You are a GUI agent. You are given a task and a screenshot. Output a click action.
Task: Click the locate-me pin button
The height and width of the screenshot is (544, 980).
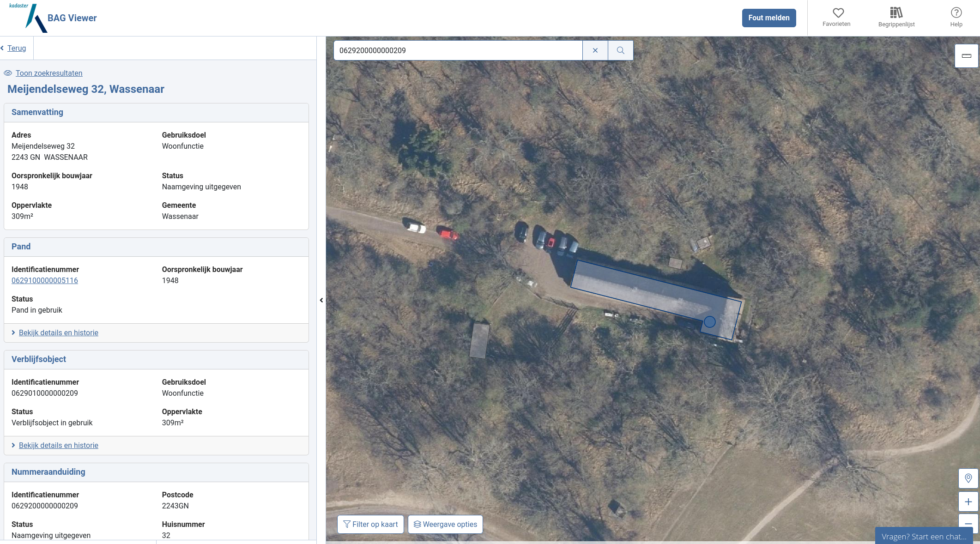pyautogui.click(x=968, y=478)
